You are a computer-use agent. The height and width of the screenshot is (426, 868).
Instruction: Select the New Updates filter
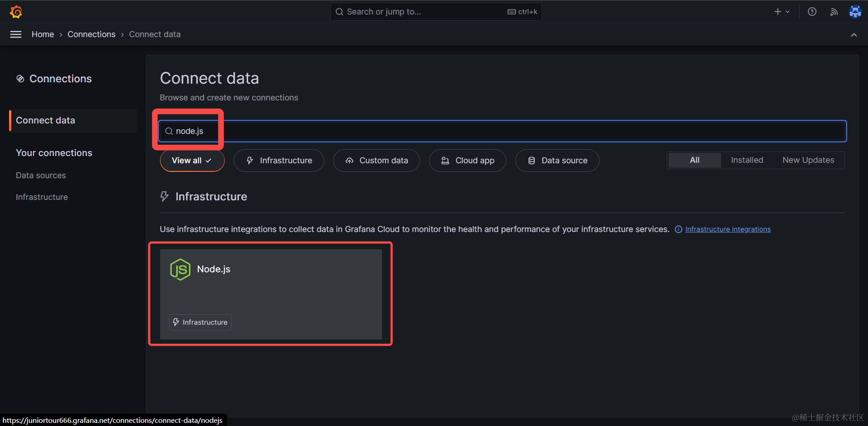(808, 160)
